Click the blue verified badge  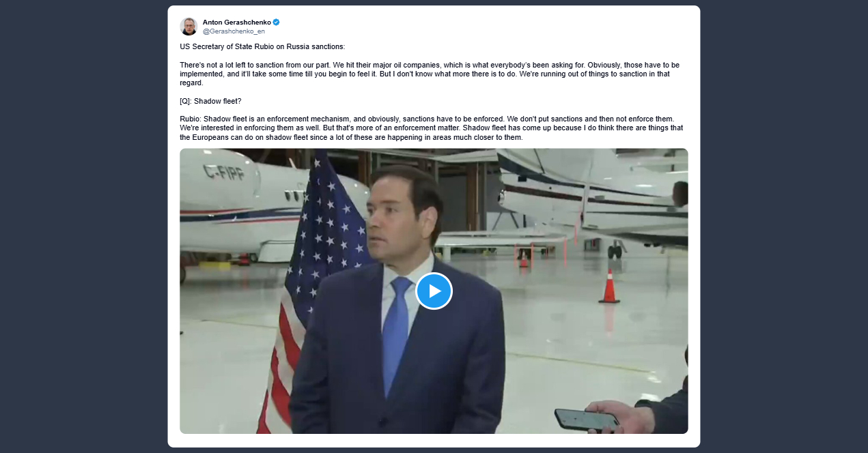(x=276, y=22)
